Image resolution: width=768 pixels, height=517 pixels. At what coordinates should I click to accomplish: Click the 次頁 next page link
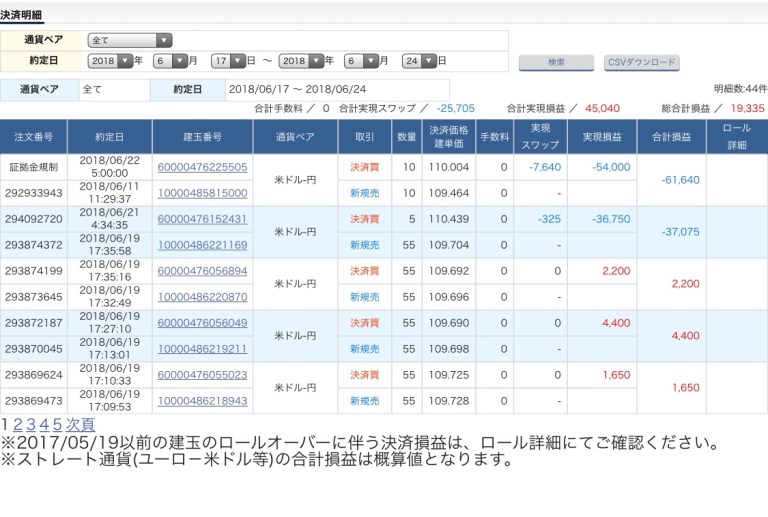[81, 425]
